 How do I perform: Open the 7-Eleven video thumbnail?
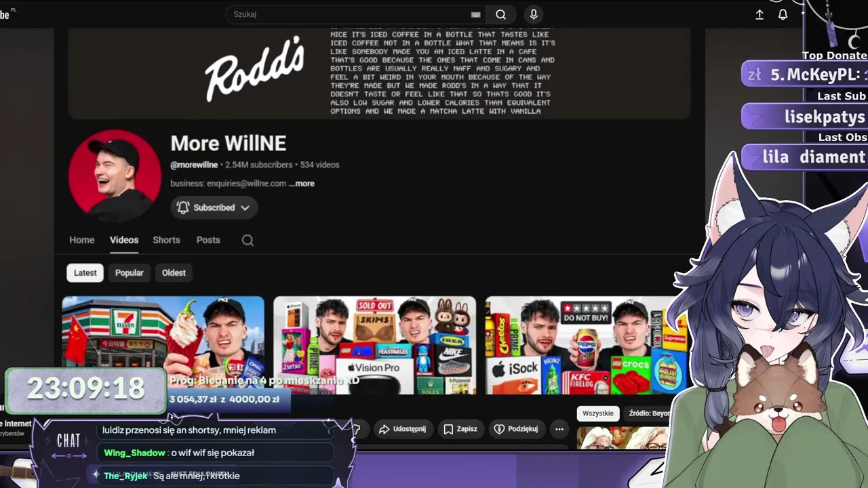(163, 345)
